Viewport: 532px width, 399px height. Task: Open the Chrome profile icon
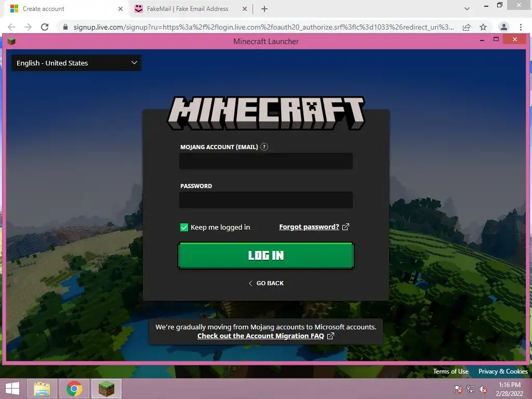504,27
